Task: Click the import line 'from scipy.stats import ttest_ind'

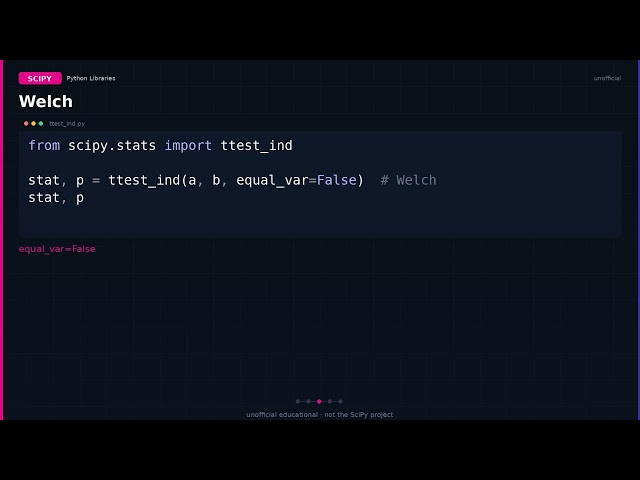Action: pyautogui.click(x=160, y=146)
